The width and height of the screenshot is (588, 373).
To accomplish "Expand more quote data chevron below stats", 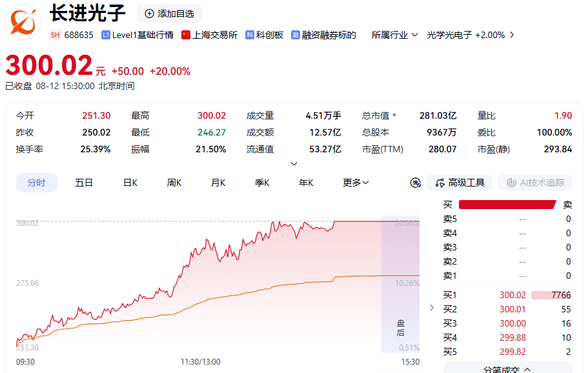I will [294, 163].
